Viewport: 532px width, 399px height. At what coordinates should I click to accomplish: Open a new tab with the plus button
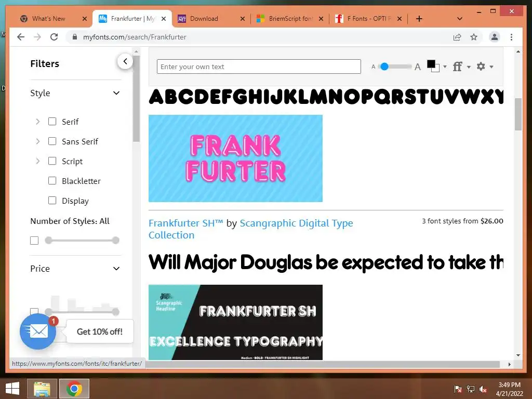pyautogui.click(x=419, y=19)
